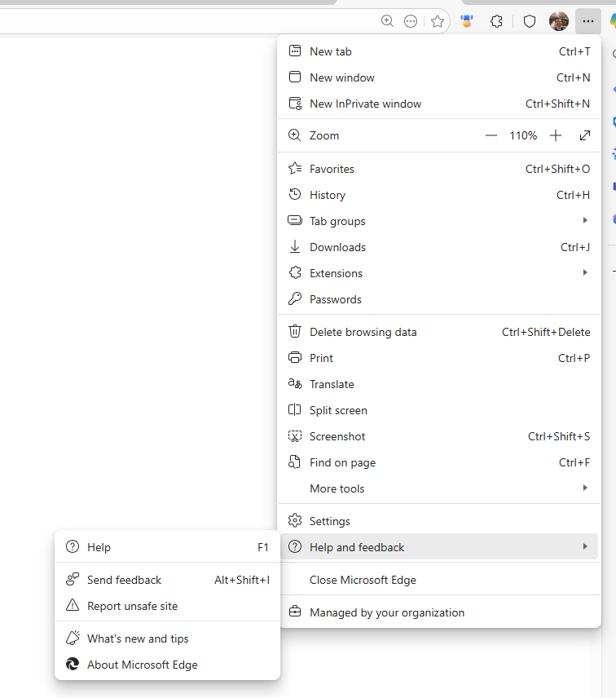This screenshot has height=698, width=616.
Task: Click the Ctrl+Shift+N shortcut text
Action: click(x=557, y=104)
